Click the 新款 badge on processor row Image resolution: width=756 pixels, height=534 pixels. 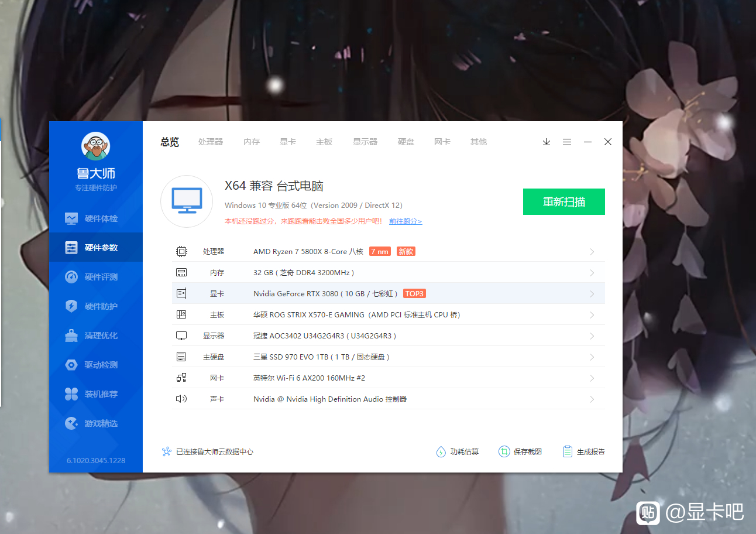[406, 251]
